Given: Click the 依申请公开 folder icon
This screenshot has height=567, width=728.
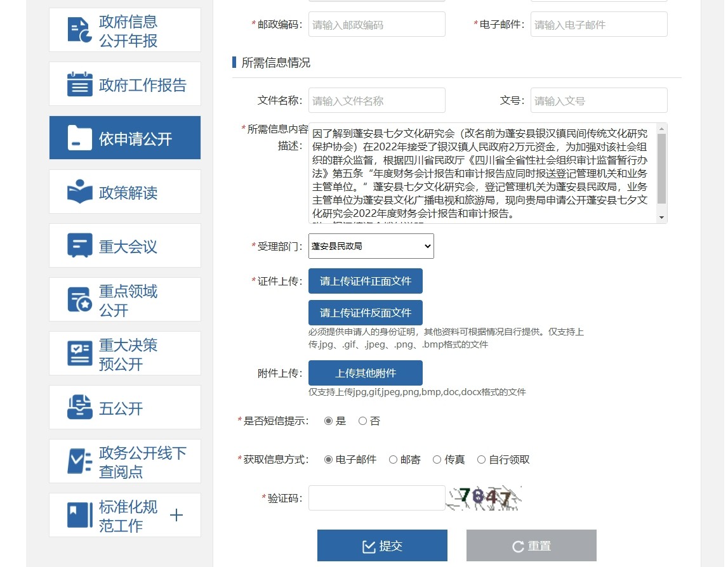Looking at the screenshot, I should (x=80, y=138).
